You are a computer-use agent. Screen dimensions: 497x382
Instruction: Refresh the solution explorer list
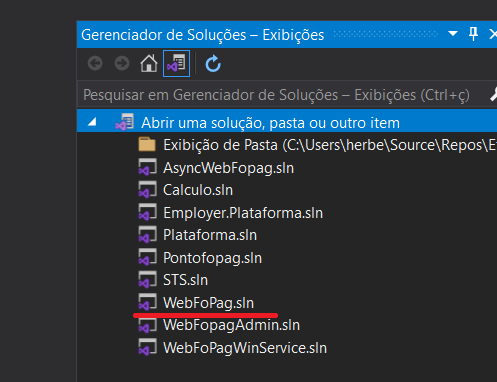point(213,64)
